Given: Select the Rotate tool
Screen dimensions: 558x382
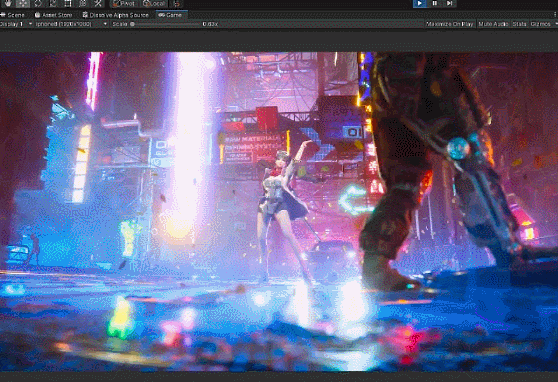Looking at the screenshot, I should pos(38,3).
